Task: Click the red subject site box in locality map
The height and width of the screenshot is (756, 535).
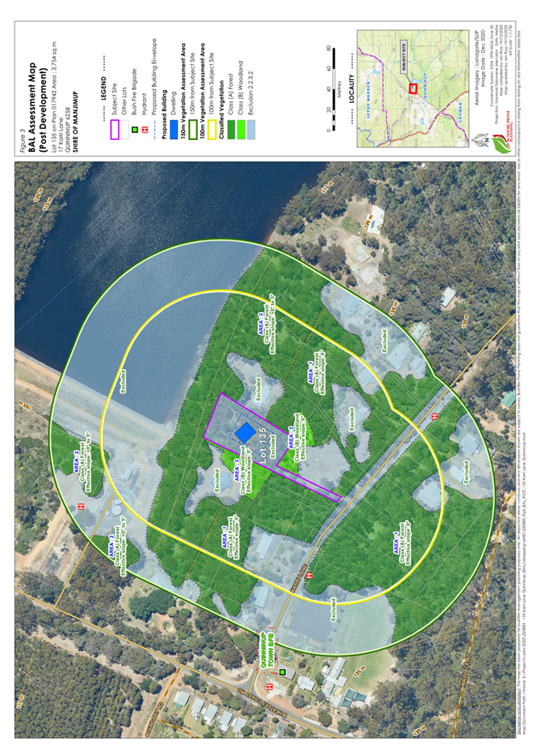Action: point(413,88)
